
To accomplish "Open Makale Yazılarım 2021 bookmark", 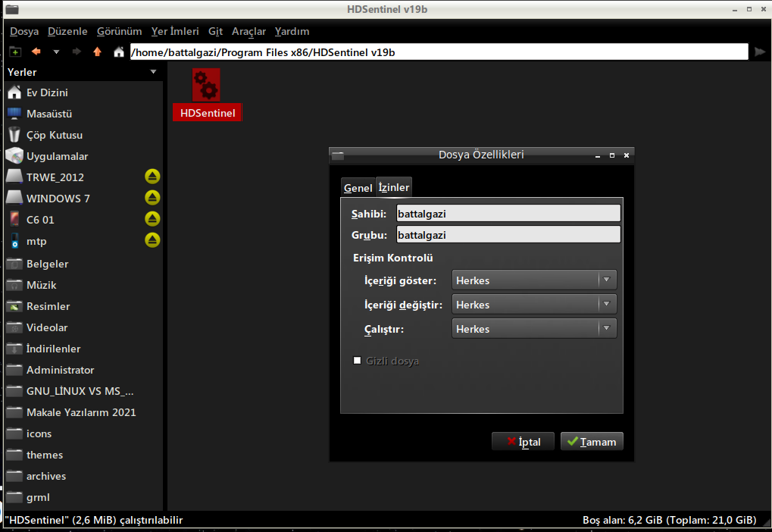I will 83,412.
